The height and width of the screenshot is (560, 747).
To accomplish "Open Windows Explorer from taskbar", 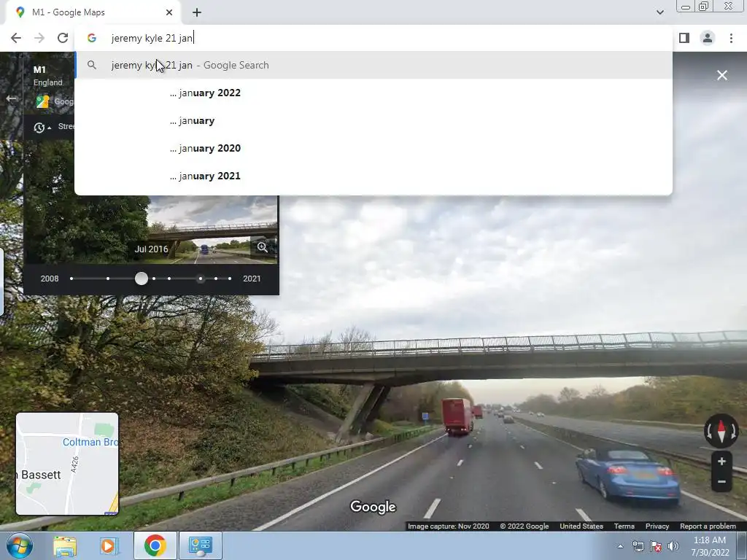I will (x=65, y=545).
